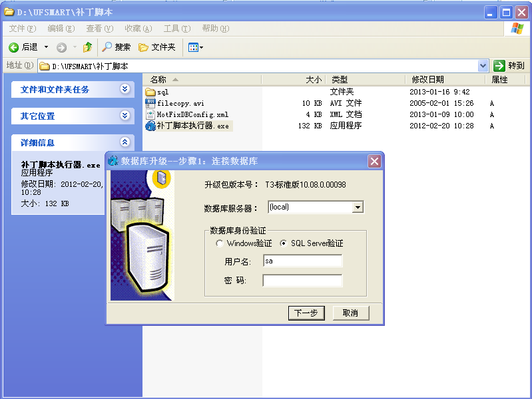Open the 查看(V) menu
The image size is (532, 399).
(x=100, y=29)
